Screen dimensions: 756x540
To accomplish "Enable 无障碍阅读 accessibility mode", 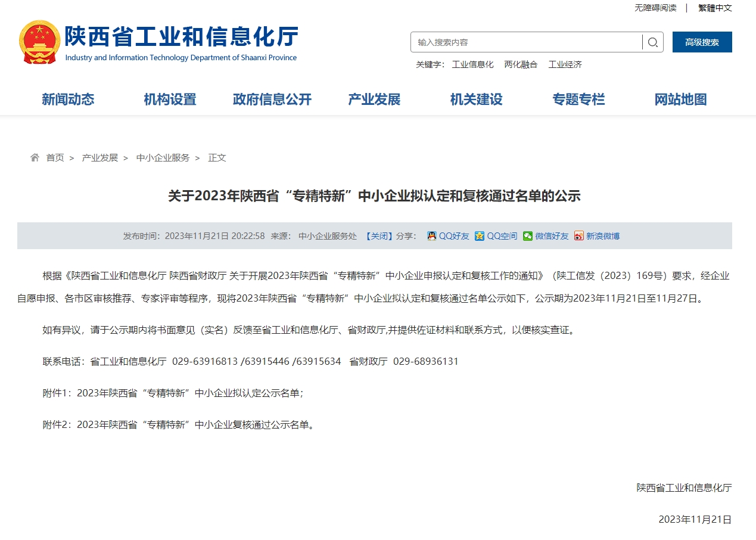I will point(655,8).
